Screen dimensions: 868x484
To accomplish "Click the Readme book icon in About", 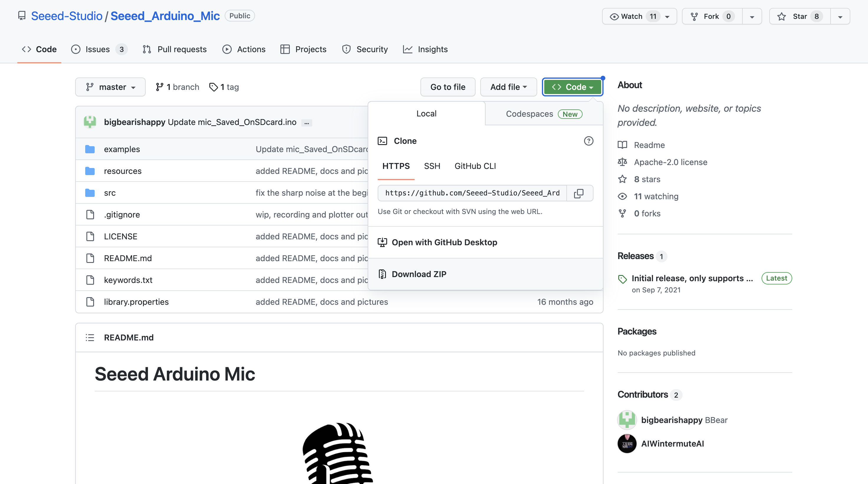I will pos(622,145).
